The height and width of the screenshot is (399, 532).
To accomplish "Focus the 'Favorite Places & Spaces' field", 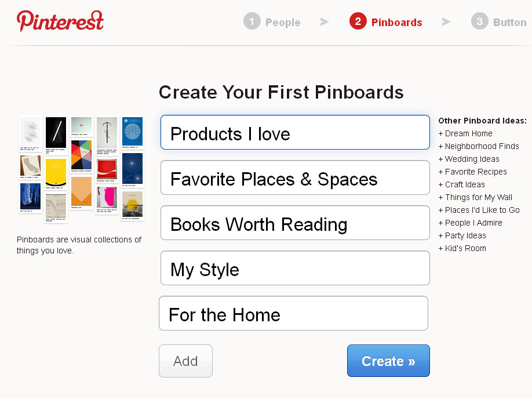I will [x=295, y=178].
